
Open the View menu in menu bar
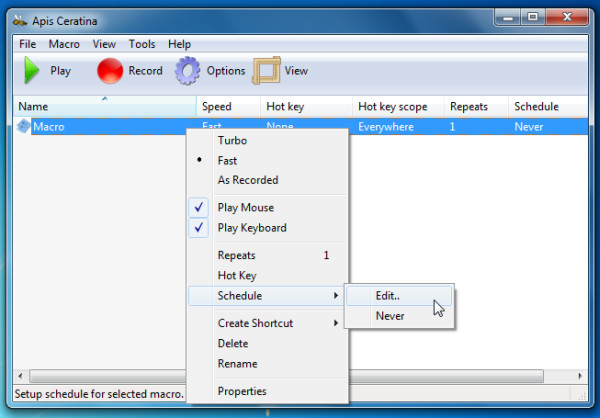point(104,44)
